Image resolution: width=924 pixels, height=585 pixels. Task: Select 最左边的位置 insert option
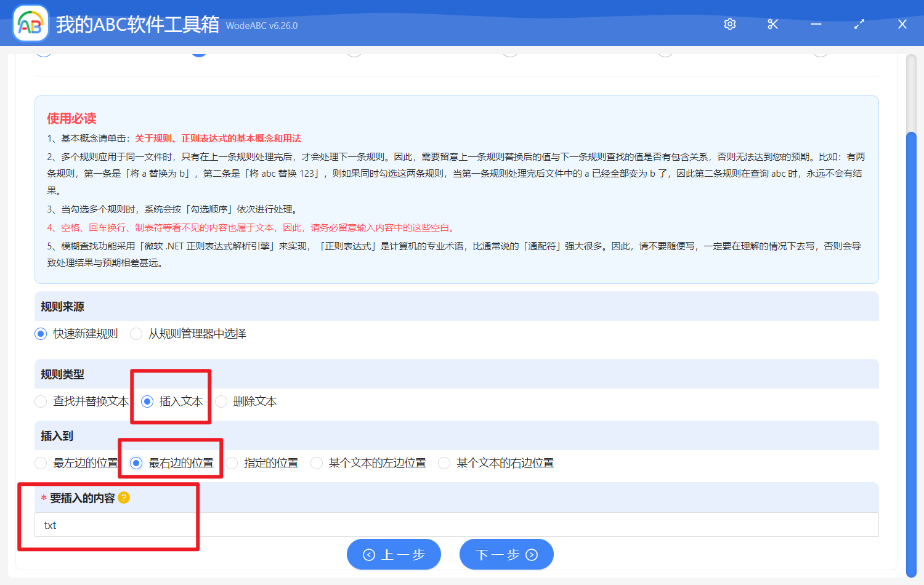click(41, 462)
